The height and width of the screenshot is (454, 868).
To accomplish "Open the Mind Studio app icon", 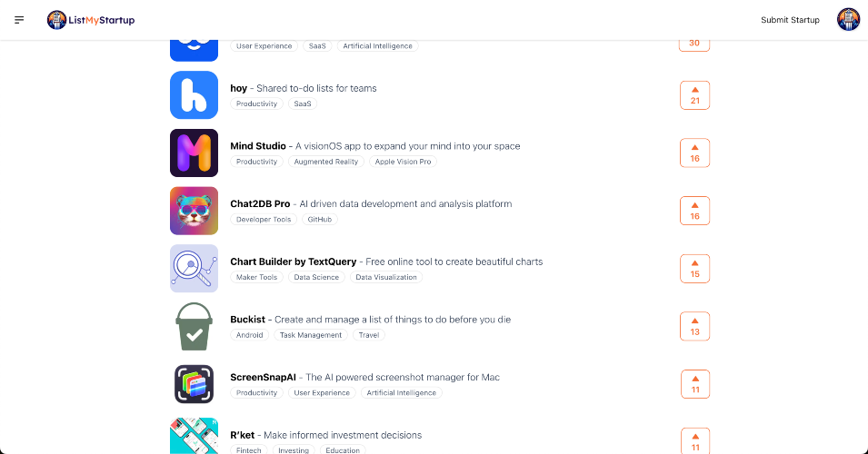I will pos(194,153).
